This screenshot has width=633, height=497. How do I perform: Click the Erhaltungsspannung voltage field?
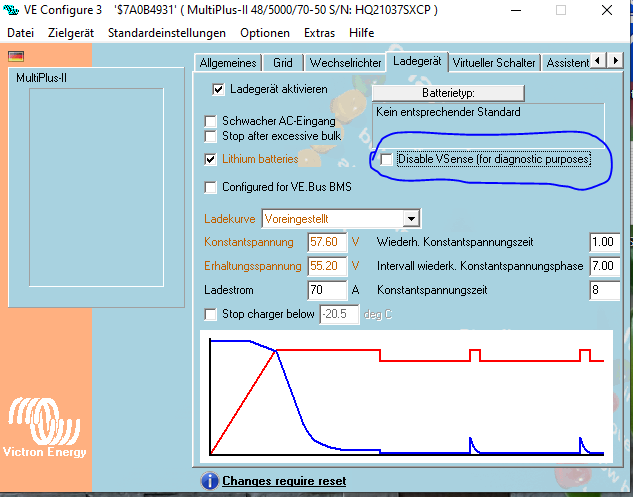tap(327, 266)
